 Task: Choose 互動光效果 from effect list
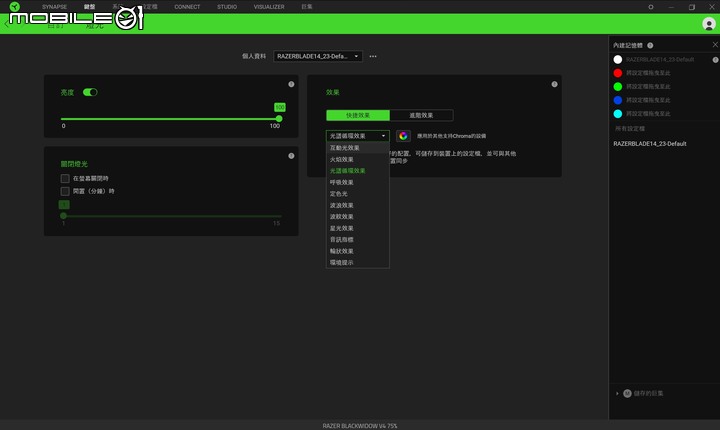[358, 148]
